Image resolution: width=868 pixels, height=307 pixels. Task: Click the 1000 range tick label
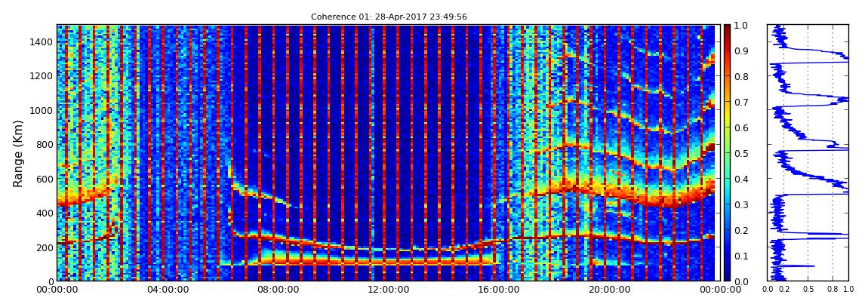point(42,110)
